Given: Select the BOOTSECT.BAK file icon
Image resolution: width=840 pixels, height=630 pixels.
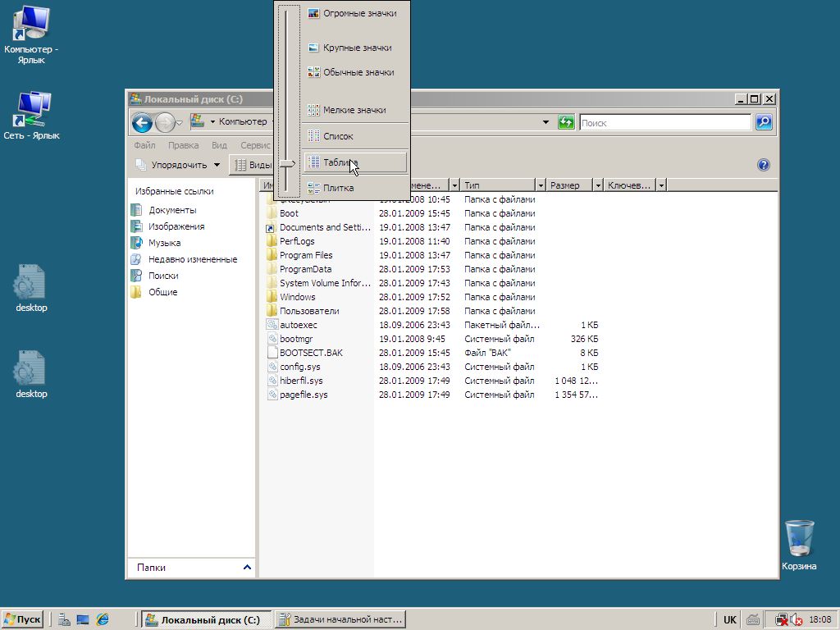Looking at the screenshot, I should pyautogui.click(x=272, y=353).
